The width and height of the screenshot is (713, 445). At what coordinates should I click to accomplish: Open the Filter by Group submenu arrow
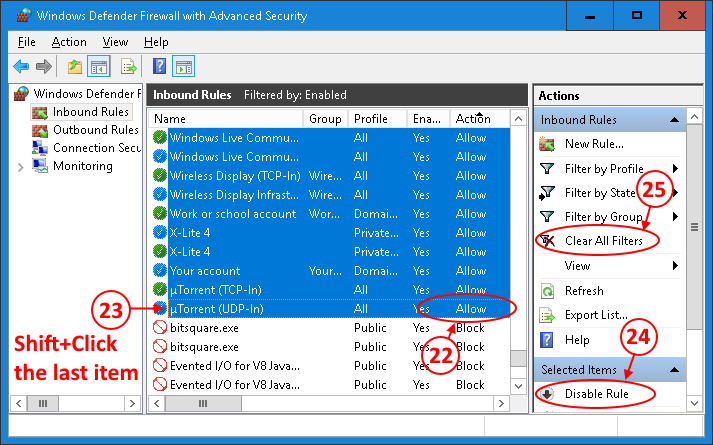675,216
